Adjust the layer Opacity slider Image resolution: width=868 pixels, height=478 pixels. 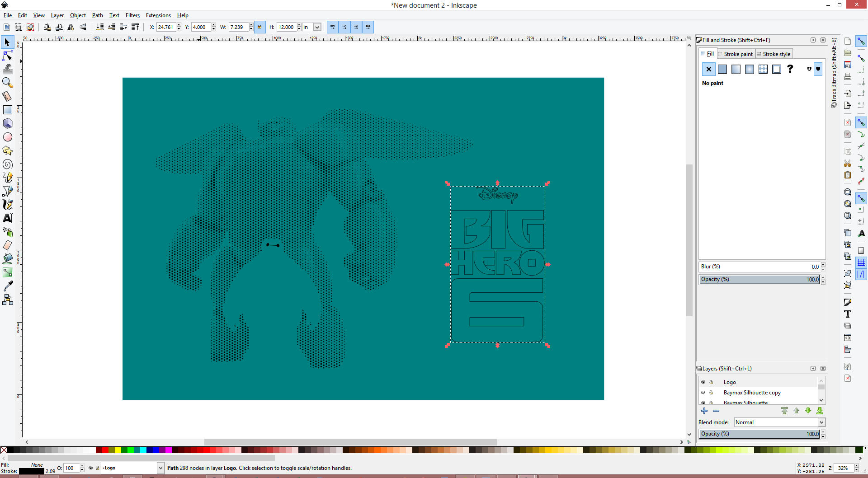[x=759, y=434]
